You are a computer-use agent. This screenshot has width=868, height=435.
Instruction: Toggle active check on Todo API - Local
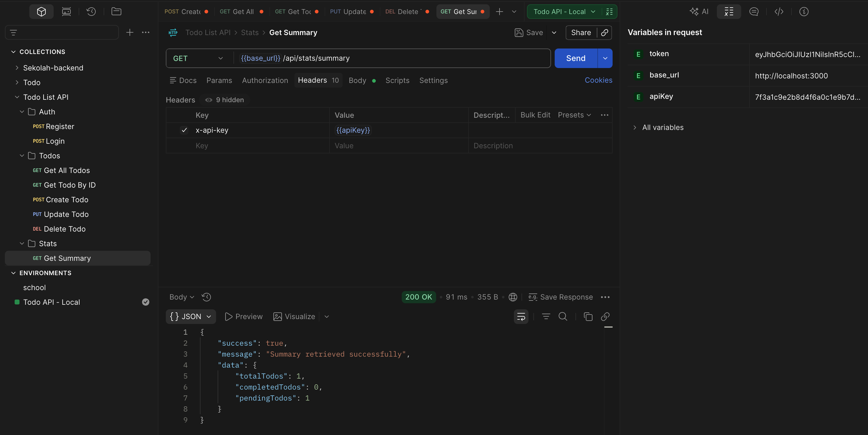146,302
